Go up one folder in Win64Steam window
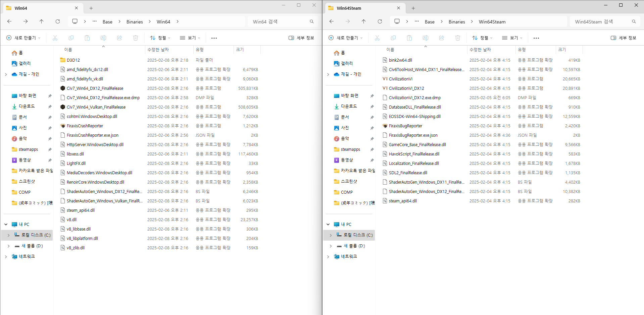Viewport: 644px width, 315px height. (363, 21)
